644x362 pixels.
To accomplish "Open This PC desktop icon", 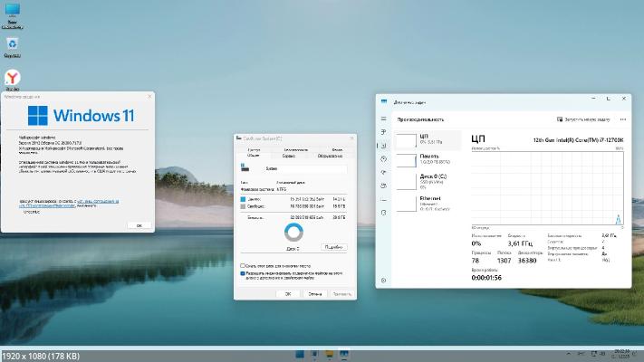I will pos(13,13).
